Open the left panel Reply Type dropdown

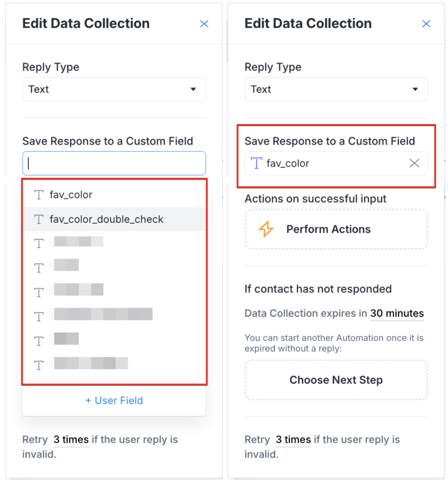coord(114,89)
